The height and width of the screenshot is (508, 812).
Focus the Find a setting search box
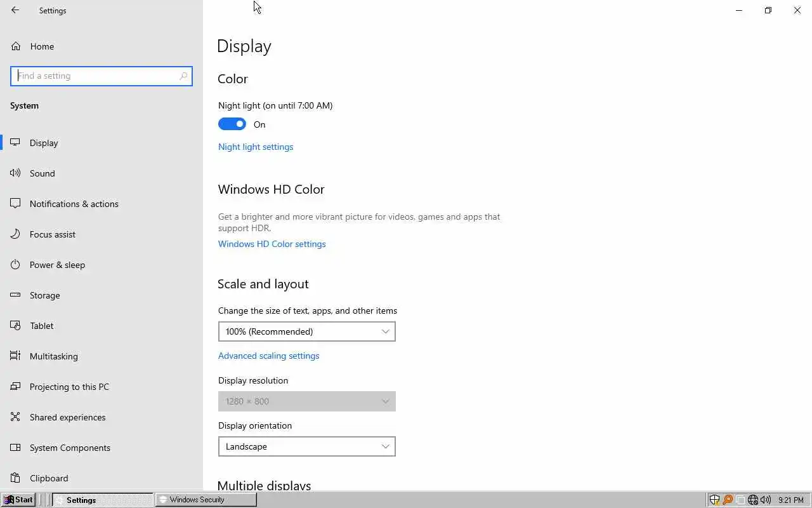(101, 76)
